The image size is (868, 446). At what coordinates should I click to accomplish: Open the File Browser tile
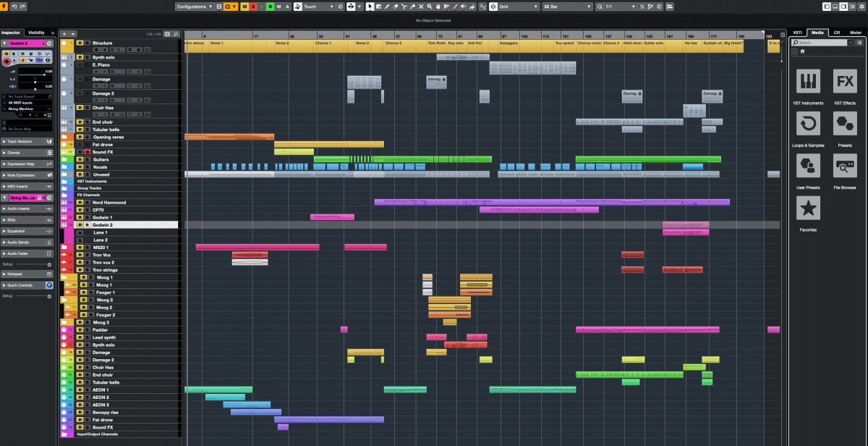844,166
